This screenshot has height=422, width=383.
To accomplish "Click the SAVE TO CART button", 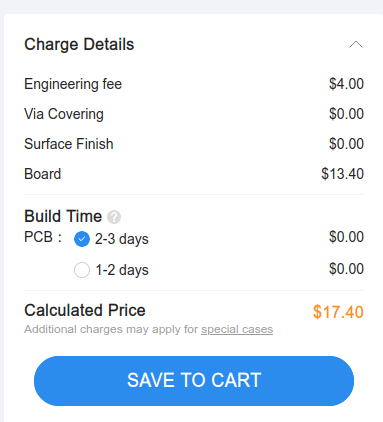I will point(194,381).
